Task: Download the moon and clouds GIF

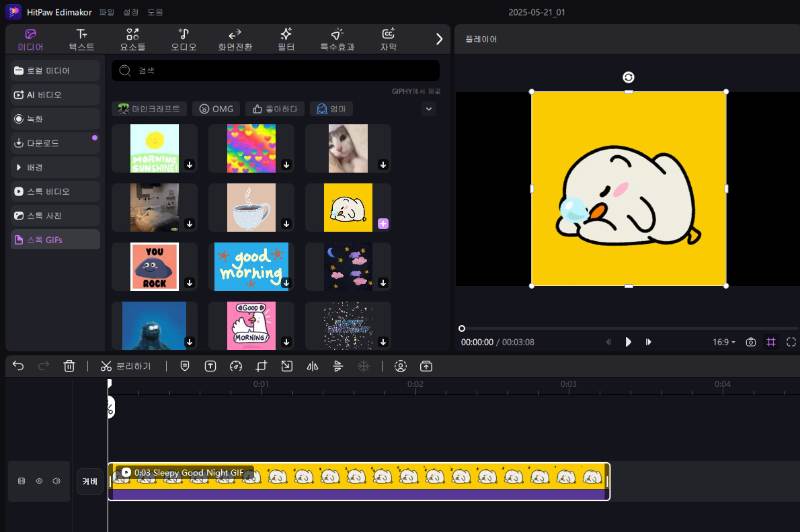Action: coord(383,283)
